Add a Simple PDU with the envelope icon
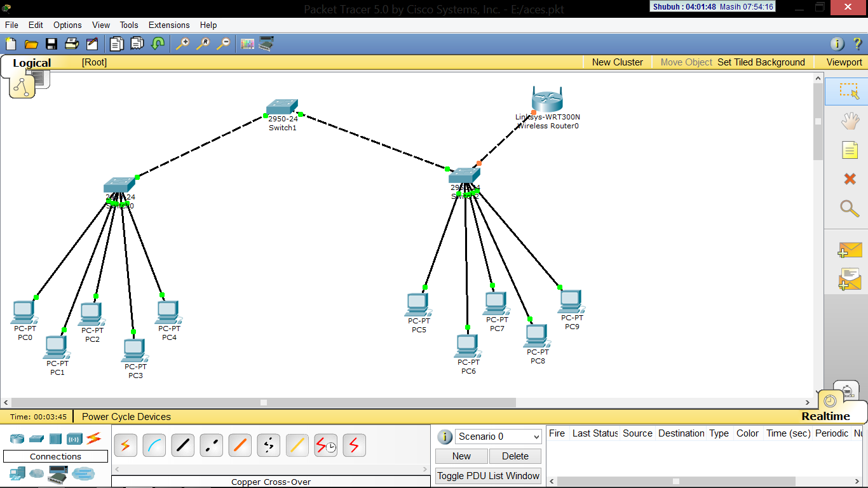 850,250
